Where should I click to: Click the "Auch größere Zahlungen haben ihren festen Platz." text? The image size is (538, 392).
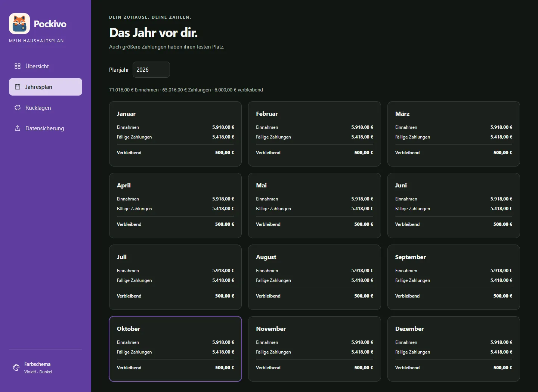click(167, 47)
